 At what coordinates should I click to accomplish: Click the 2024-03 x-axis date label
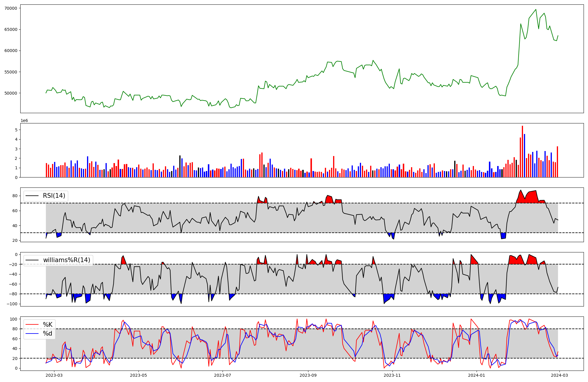click(559, 375)
